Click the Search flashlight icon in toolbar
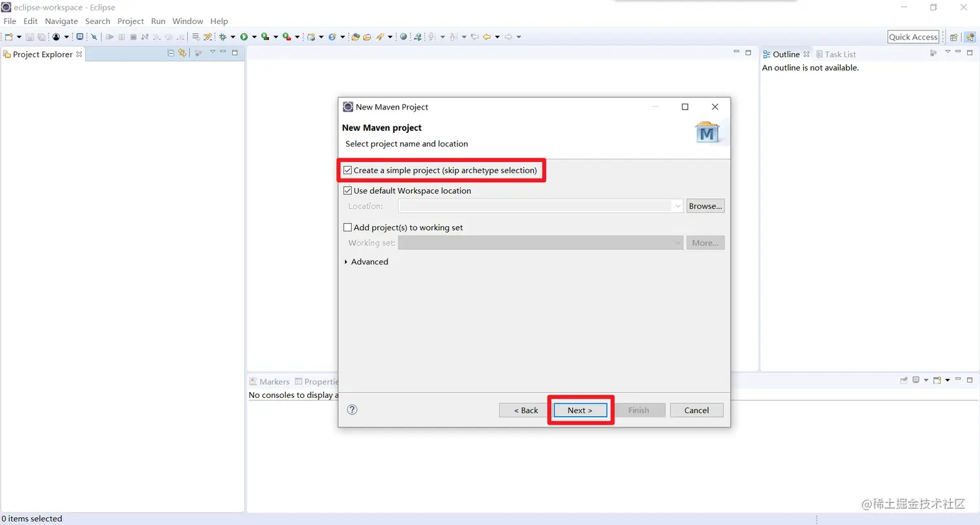Viewport: 980px width, 525px height. [x=380, y=37]
